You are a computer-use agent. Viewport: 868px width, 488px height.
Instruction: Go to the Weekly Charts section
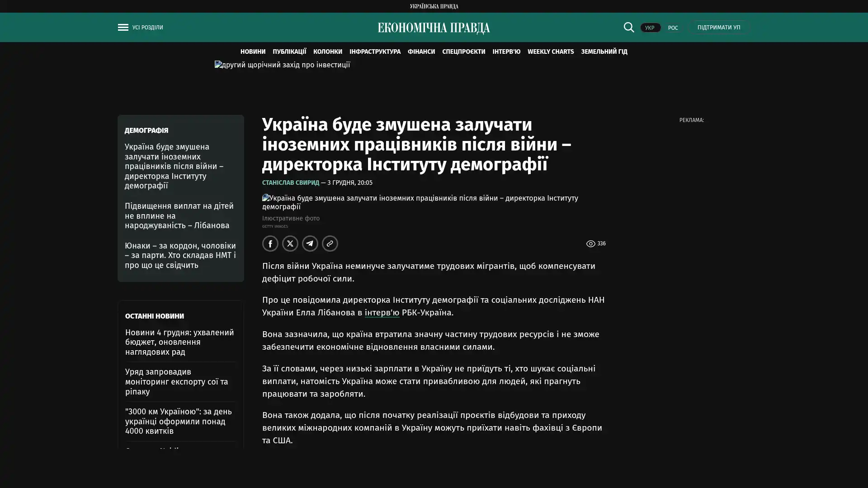point(550,52)
